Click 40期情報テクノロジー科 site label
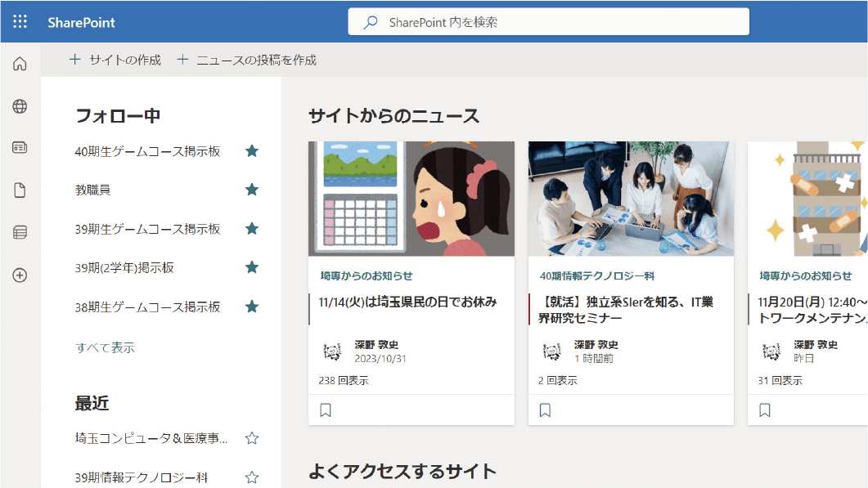The image size is (868, 488). click(x=597, y=275)
